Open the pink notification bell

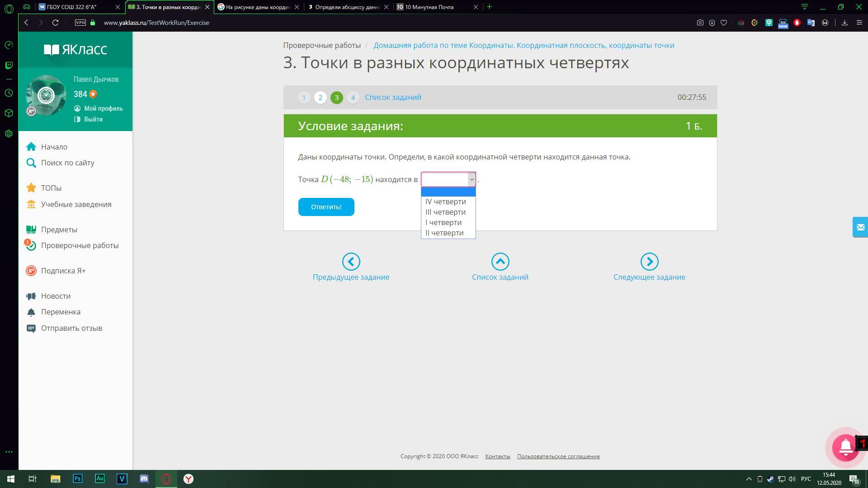(x=845, y=447)
